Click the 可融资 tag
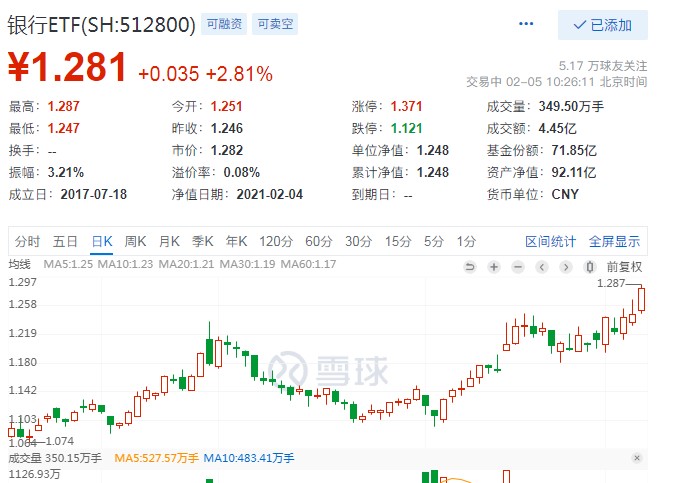This screenshot has height=483, width=679. pyautogui.click(x=224, y=24)
